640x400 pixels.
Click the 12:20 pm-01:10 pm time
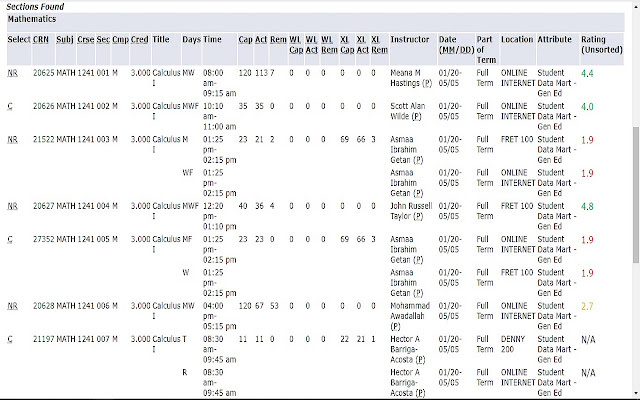click(220, 216)
